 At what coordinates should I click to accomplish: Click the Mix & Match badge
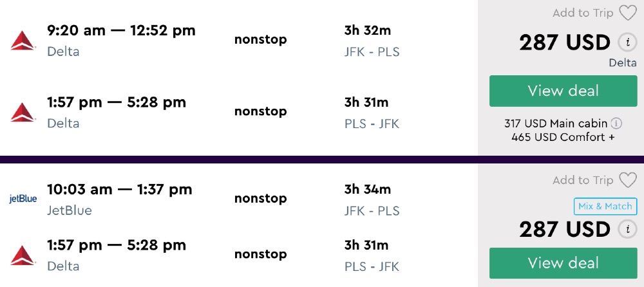605,207
